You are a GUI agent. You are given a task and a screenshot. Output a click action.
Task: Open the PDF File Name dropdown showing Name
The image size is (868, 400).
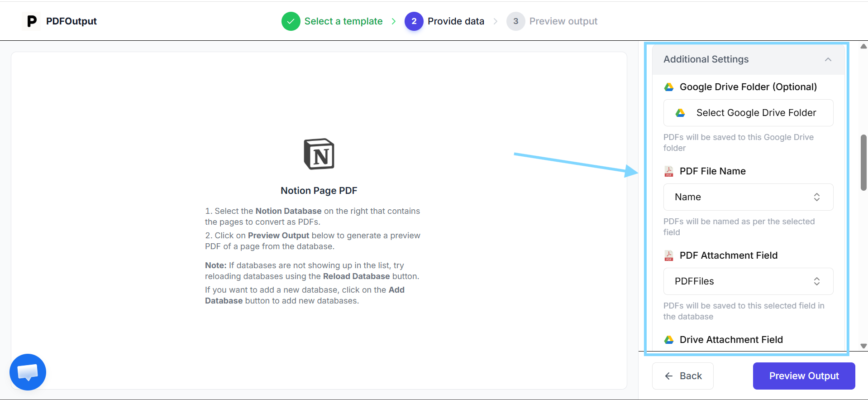748,197
